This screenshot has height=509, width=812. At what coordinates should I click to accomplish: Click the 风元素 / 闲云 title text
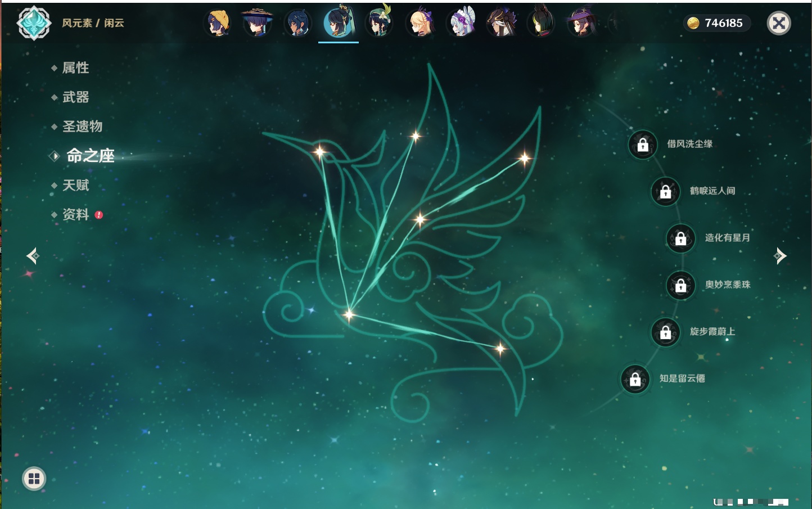point(93,23)
